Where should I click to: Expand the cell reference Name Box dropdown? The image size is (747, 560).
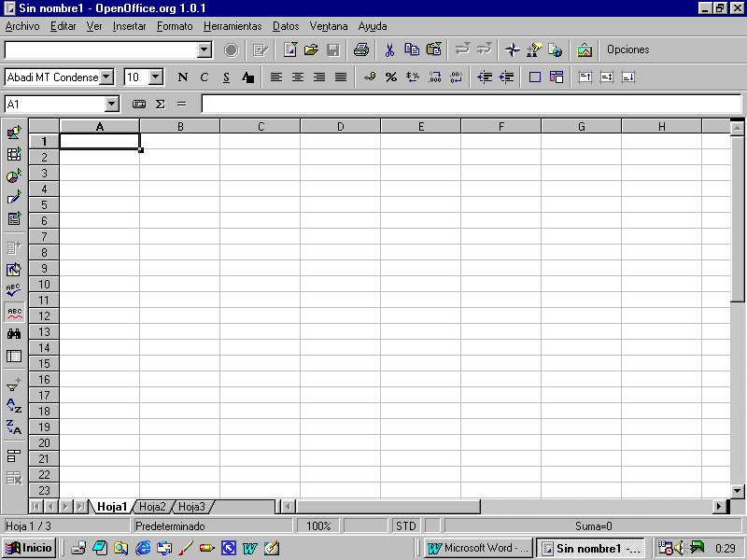[x=112, y=105]
